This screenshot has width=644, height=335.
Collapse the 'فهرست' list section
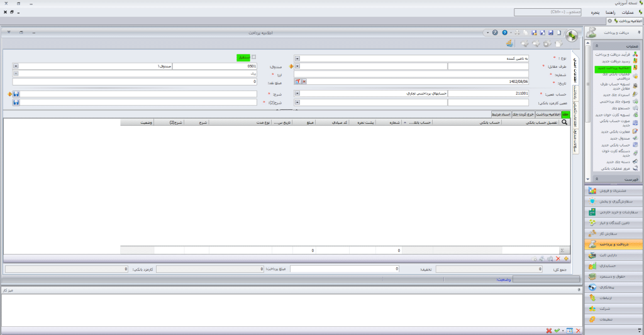click(x=597, y=179)
